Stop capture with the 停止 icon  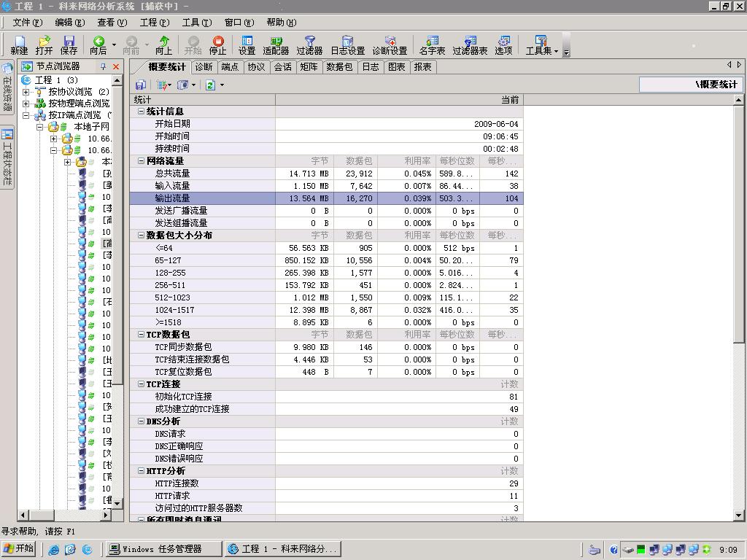[217, 45]
